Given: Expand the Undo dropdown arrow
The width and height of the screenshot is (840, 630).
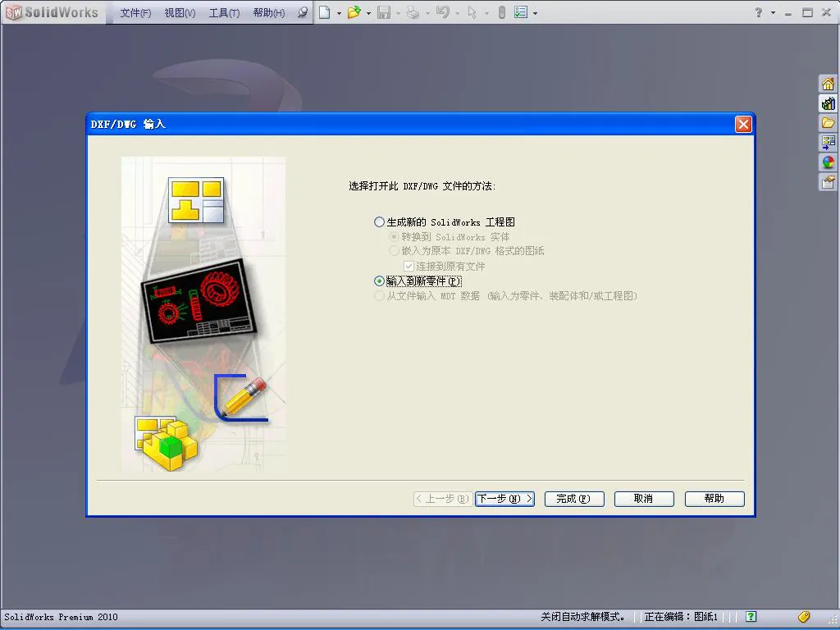Looking at the screenshot, I should [457, 13].
